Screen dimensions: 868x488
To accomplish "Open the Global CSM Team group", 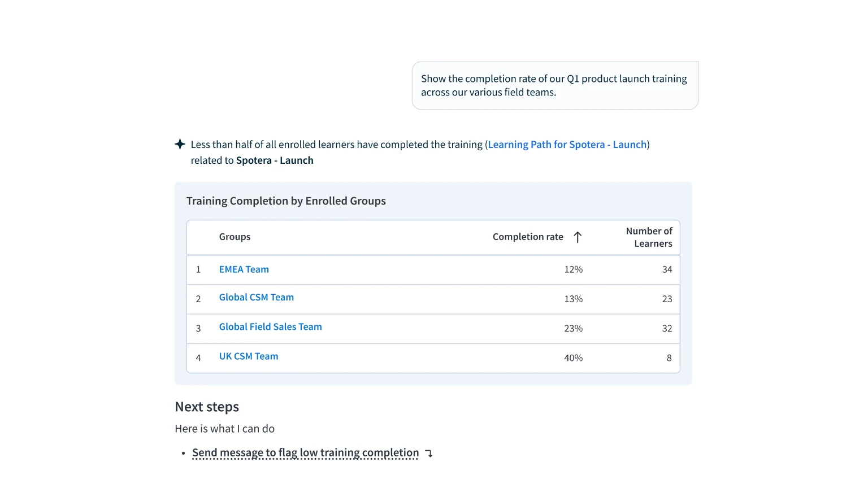I will click(257, 297).
